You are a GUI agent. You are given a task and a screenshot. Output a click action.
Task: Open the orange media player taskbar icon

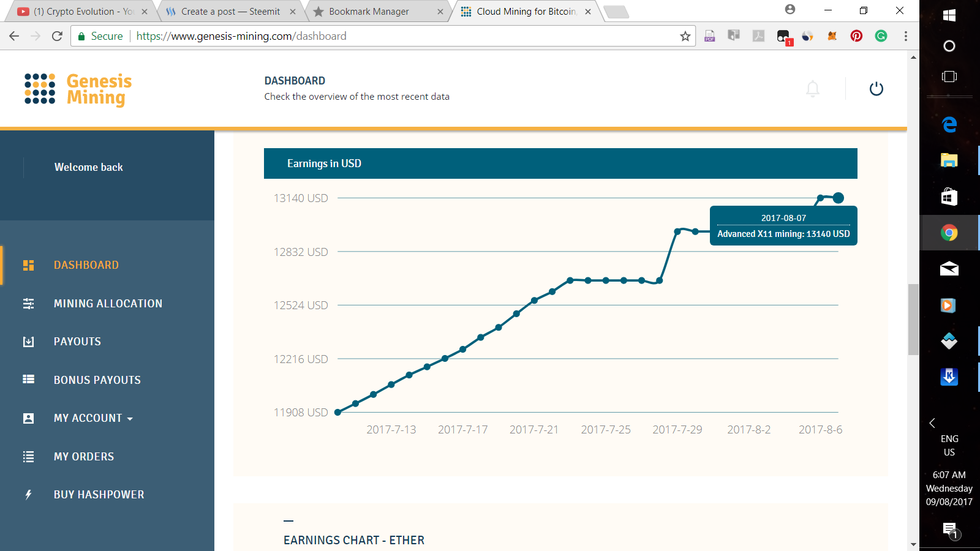click(x=948, y=305)
